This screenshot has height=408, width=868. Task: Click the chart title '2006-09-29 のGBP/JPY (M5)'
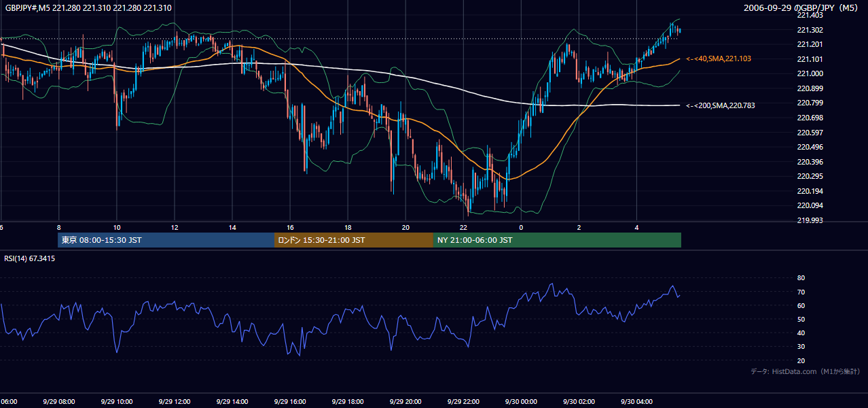[x=802, y=7]
